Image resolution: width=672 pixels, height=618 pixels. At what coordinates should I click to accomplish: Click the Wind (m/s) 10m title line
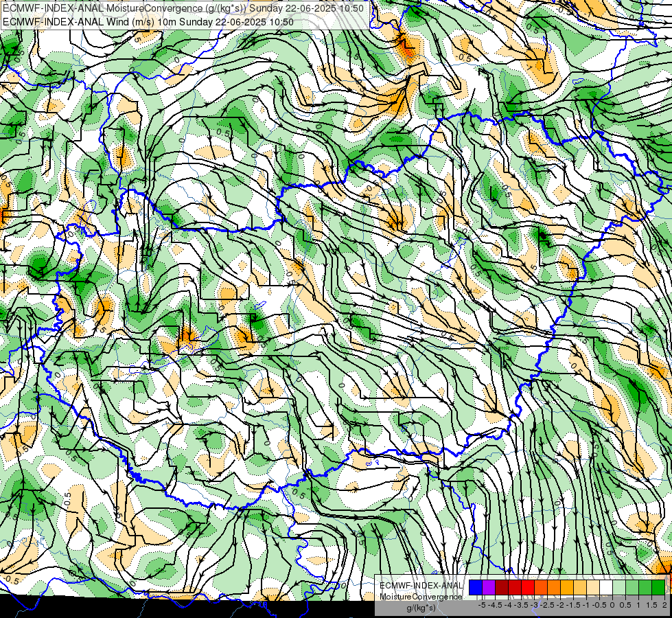click(x=148, y=21)
